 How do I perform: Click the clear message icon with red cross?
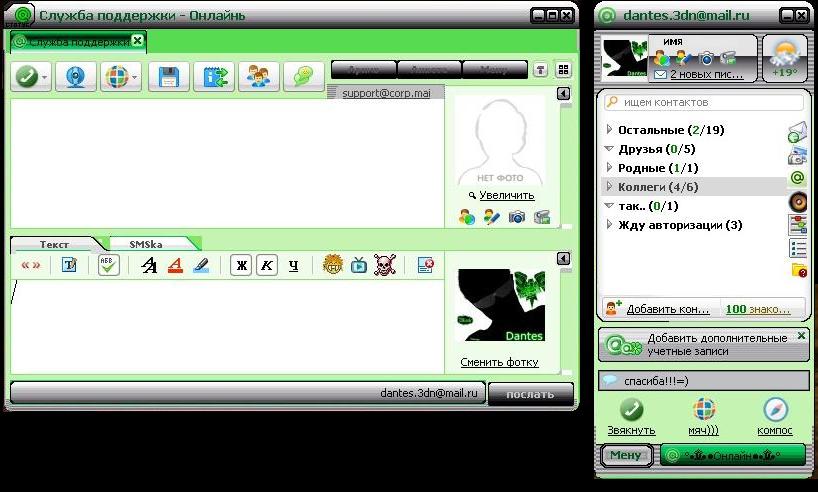coord(426,265)
